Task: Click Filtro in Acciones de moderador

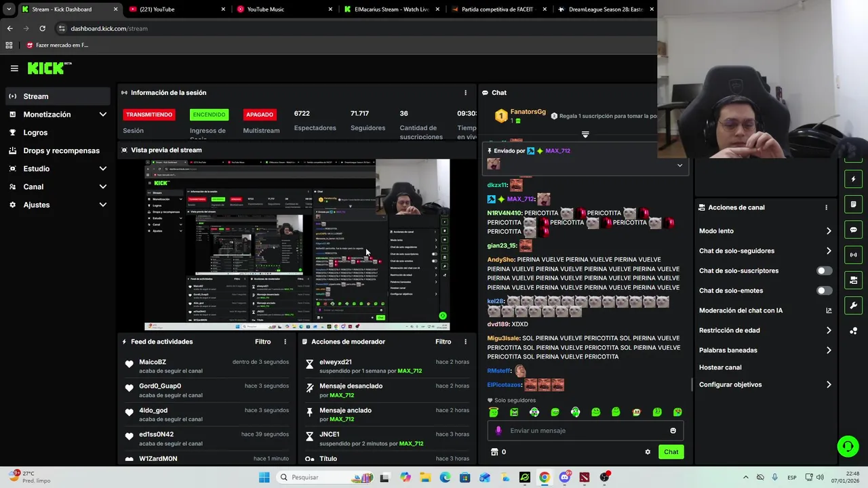Action: (443, 342)
